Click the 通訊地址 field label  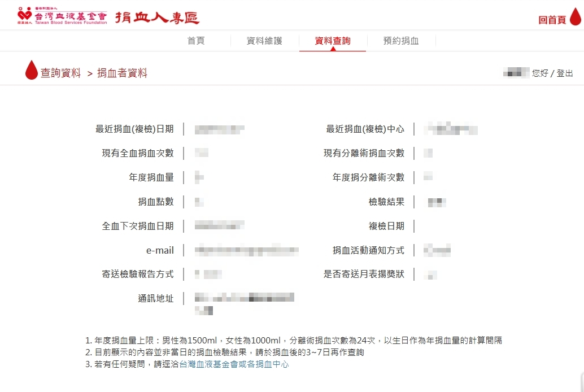156,298
